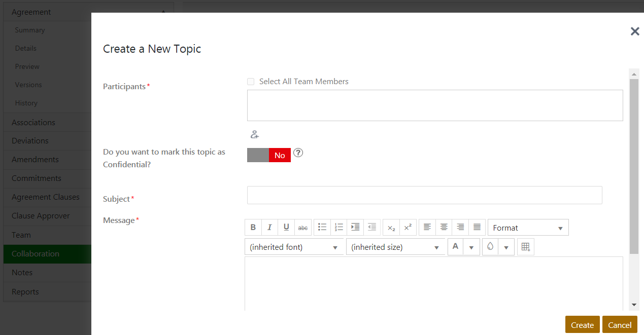Expand the inherited font dropdown
Viewport: 644px width, 335px height.
pyautogui.click(x=294, y=247)
